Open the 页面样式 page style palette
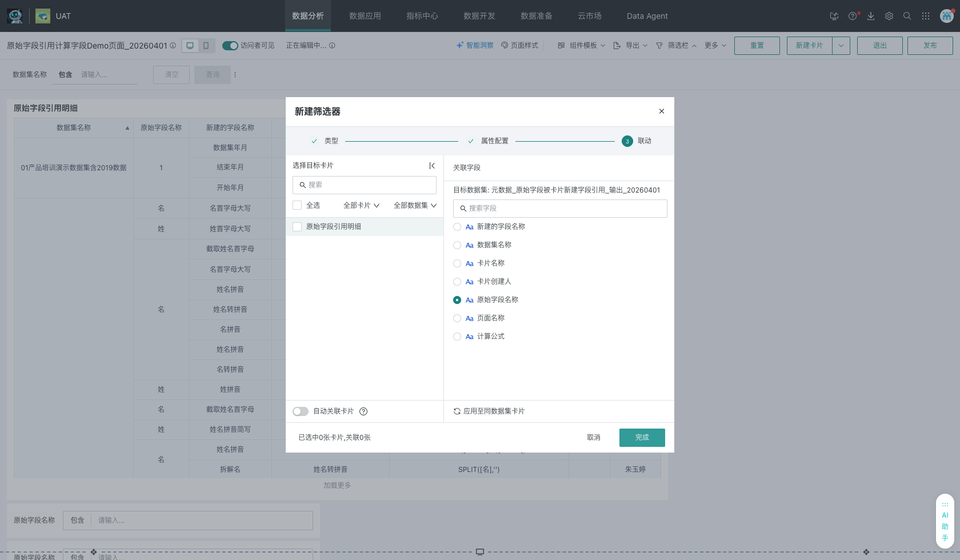Image resolution: width=960 pixels, height=560 pixels. coord(519,45)
